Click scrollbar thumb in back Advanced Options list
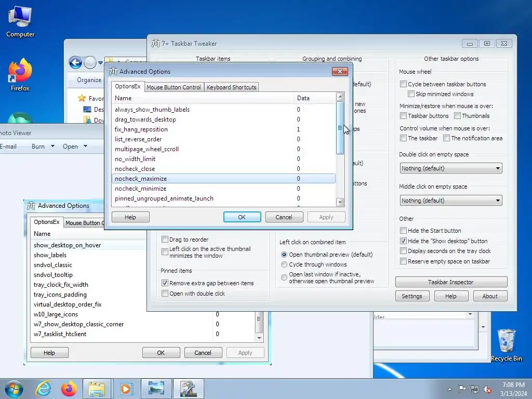 pos(259,322)
